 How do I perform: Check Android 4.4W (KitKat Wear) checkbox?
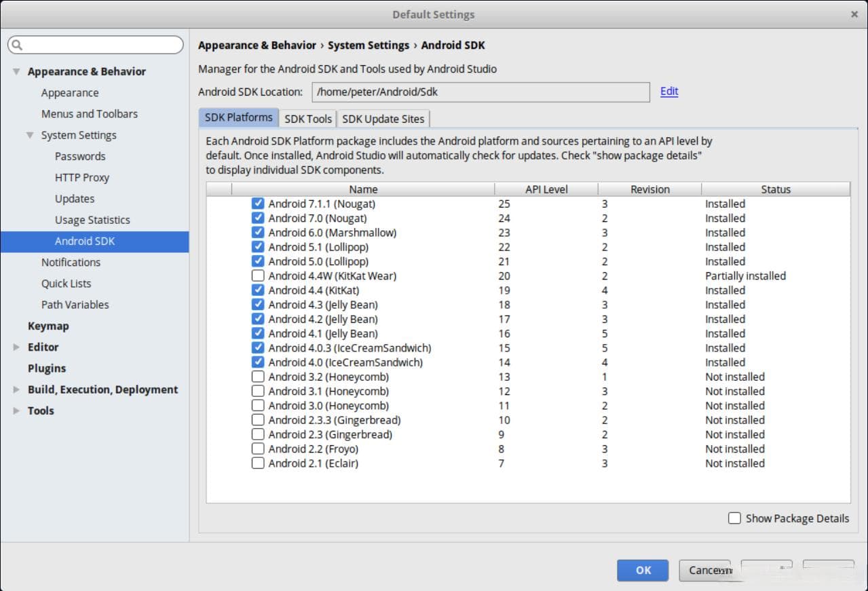click(x=258, y=275)
